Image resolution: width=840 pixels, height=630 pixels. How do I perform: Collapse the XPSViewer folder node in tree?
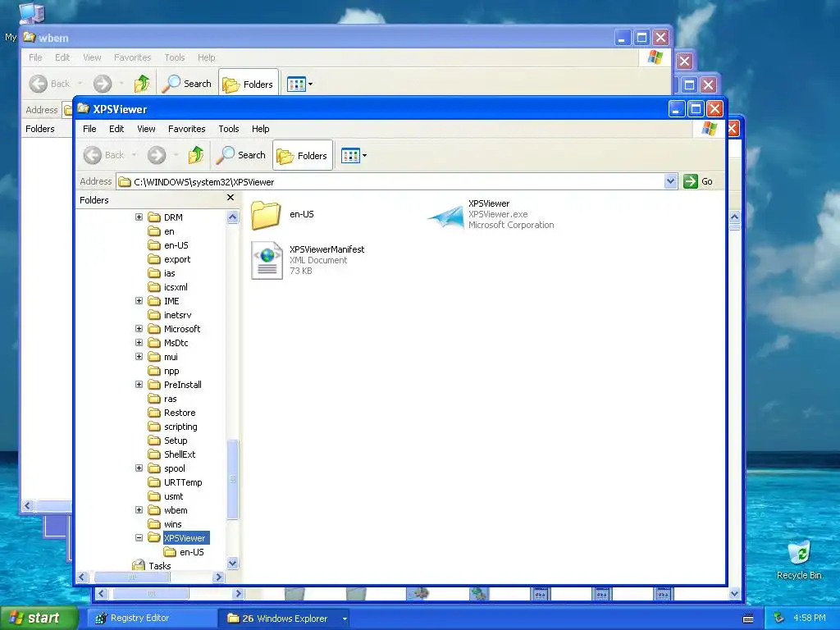(139, 537)
